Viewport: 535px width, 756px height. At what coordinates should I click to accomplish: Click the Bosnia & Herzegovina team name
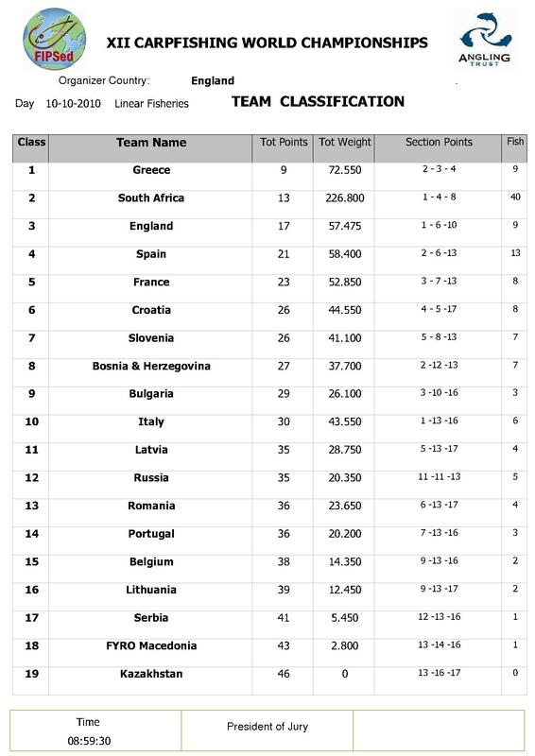point(151,366)
